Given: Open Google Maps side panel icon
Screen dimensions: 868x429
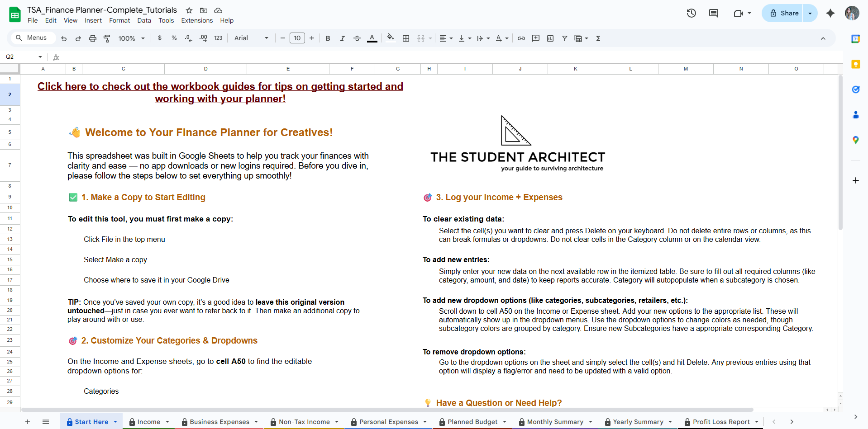Looking at the screenshot, I should click(x=856, y=140).
